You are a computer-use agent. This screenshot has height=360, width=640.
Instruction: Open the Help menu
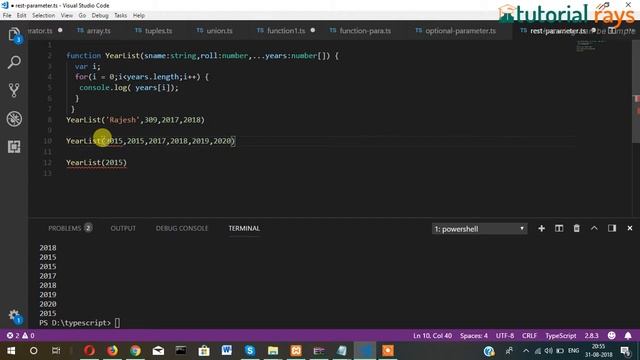[139, 16]
